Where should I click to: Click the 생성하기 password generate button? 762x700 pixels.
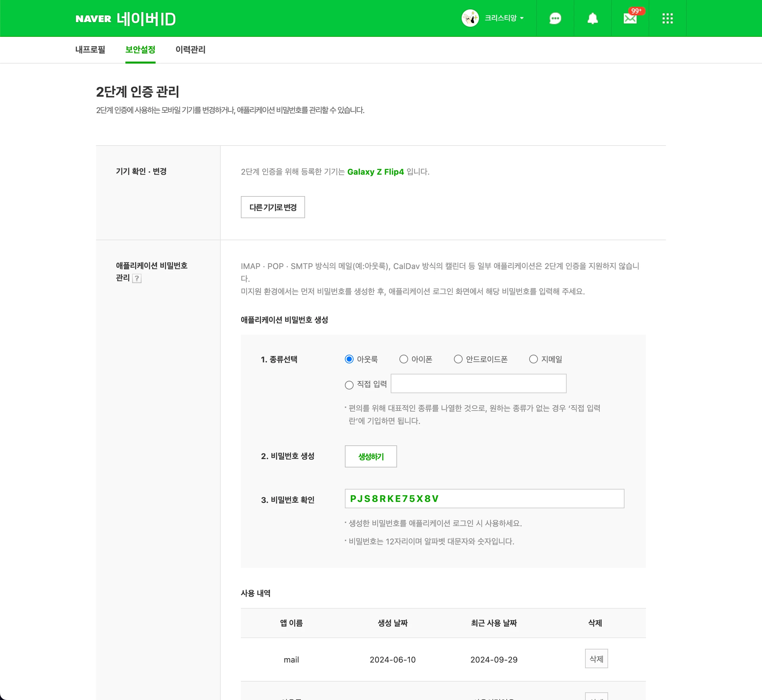tap(370, 456)
